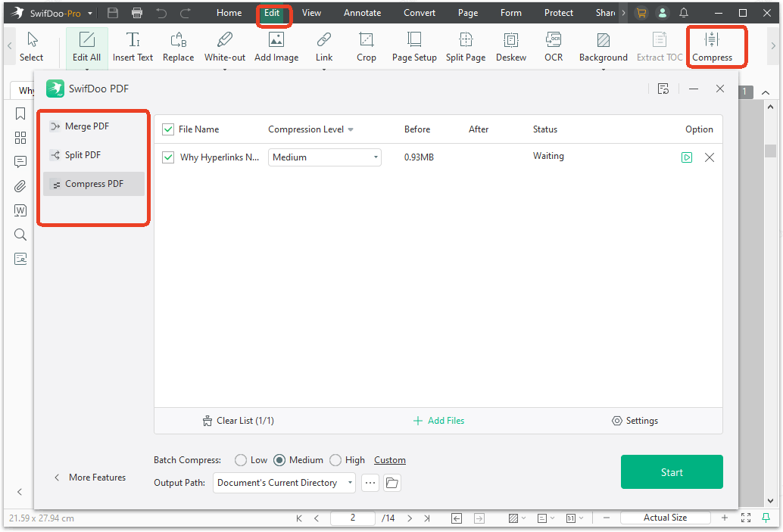Select High batch compression
This screenshot has height=532, width=783.
[335, 460]
